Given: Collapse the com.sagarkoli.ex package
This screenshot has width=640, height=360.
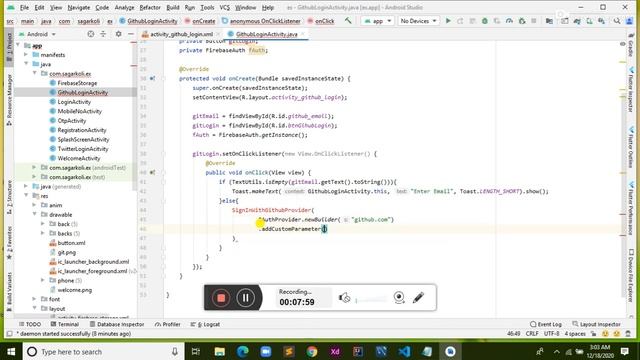Looking at the screenshot, I should pyautogui.click(x=35, y=73).
